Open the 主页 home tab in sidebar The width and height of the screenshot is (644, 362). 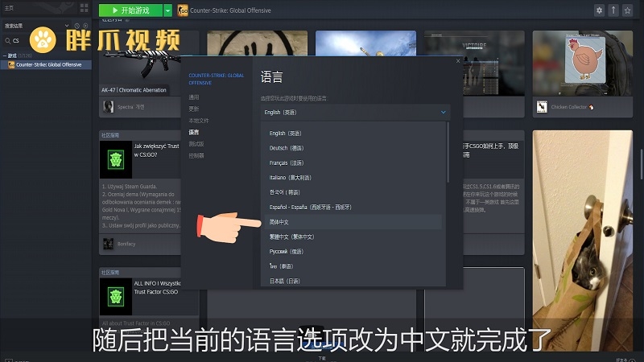(x=9, y=8)
